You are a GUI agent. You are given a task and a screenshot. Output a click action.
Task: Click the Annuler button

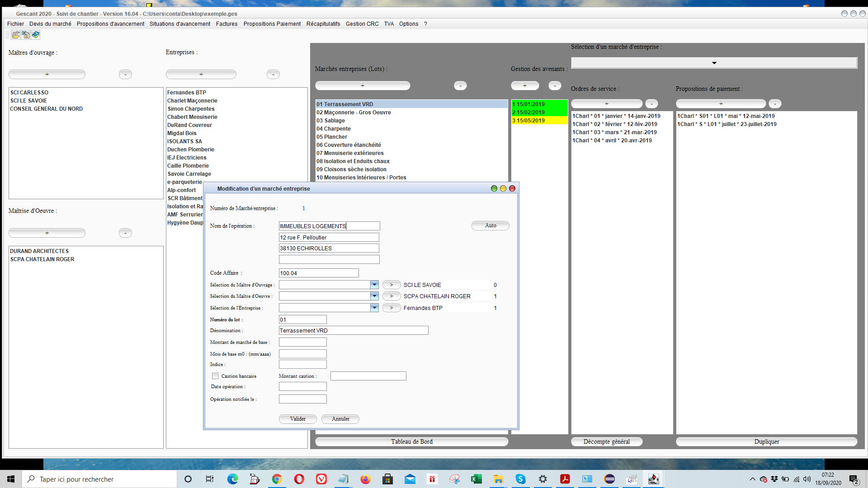coord(340,419)
